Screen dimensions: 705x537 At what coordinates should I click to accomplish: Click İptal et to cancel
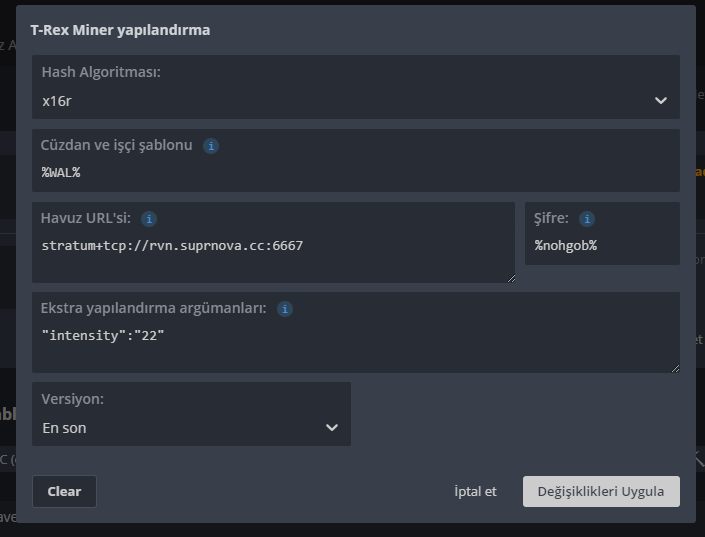pos(475,492)
